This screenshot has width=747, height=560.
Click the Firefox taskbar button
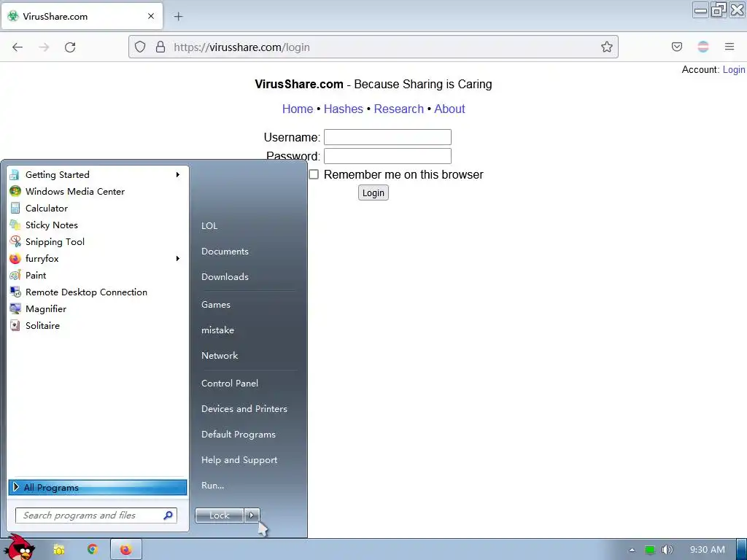point(125,550)
